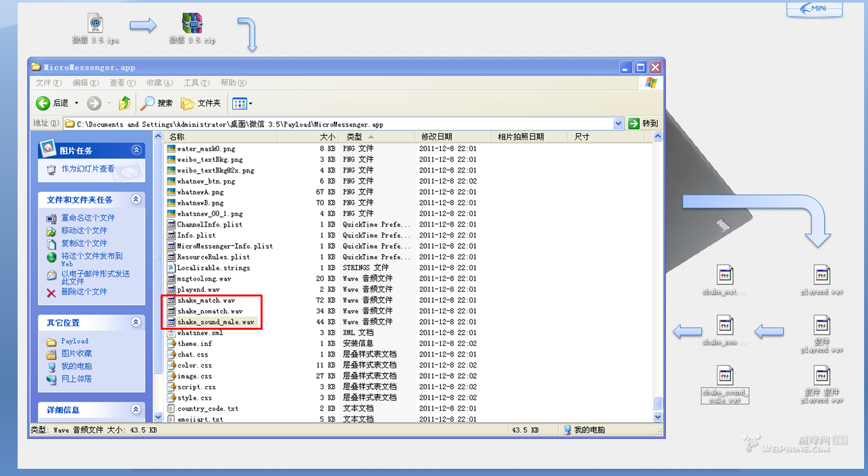Click Move this file (移动这个文件) link
Image resolution: width=868 pixels, height=476 pixels.
click(x=84, y=230)
